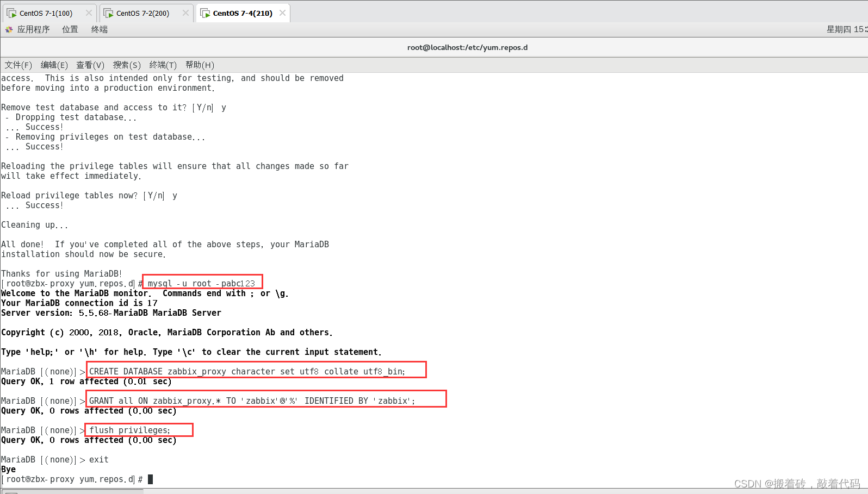This screenshot has width=868, height=494.
Task: Click the GRANT all ON zabbix_proxy command line
Action: 252,401
